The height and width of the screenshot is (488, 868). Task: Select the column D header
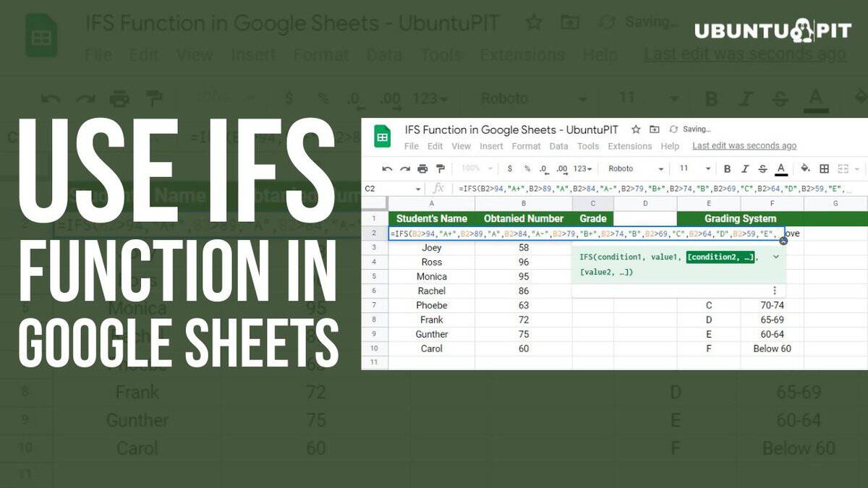click(645, 204)
